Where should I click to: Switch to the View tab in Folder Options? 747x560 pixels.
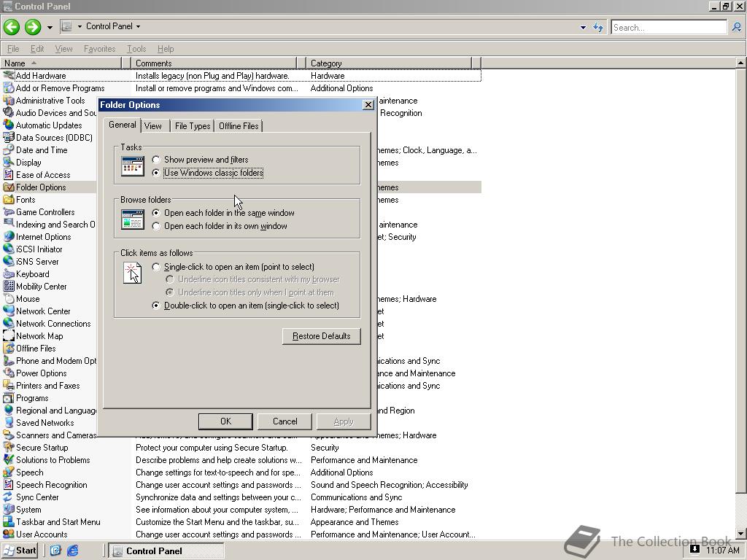(153, 125)
